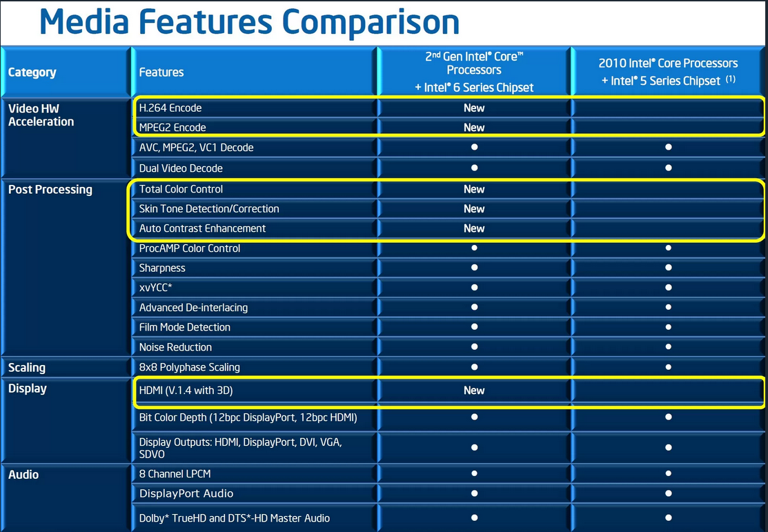
Task: Click the 2010 column dot for DisplayPort Audio
Action: 668,493
